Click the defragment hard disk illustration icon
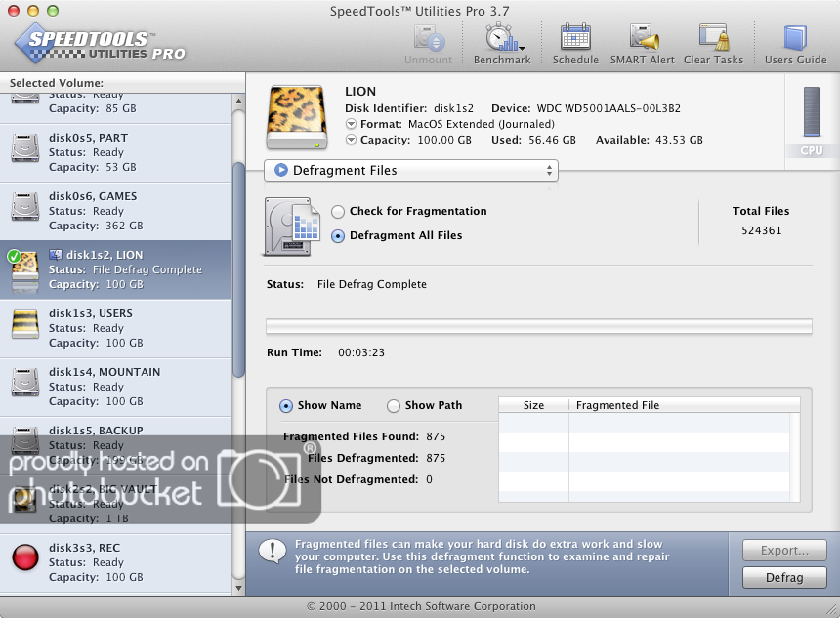The image size is (840, 618). pyautogui.click(x=292, y=226)
